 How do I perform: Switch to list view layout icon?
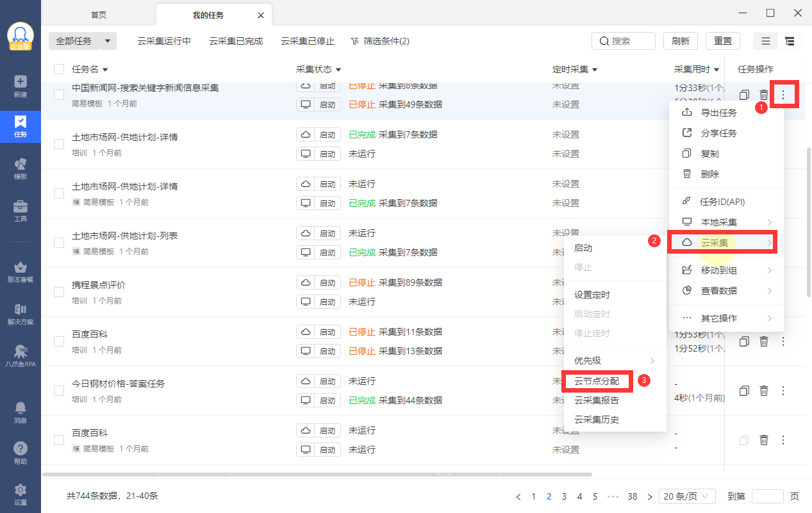(766, 41)
